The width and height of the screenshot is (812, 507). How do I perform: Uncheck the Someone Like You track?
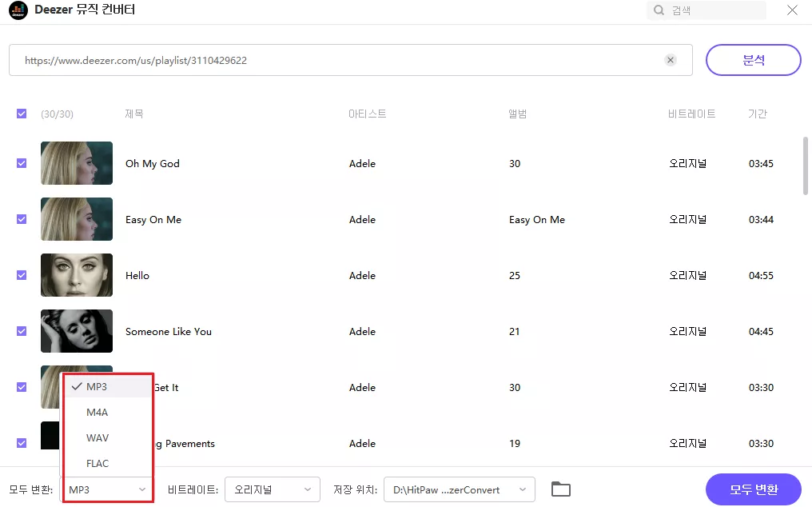[22, 331]
